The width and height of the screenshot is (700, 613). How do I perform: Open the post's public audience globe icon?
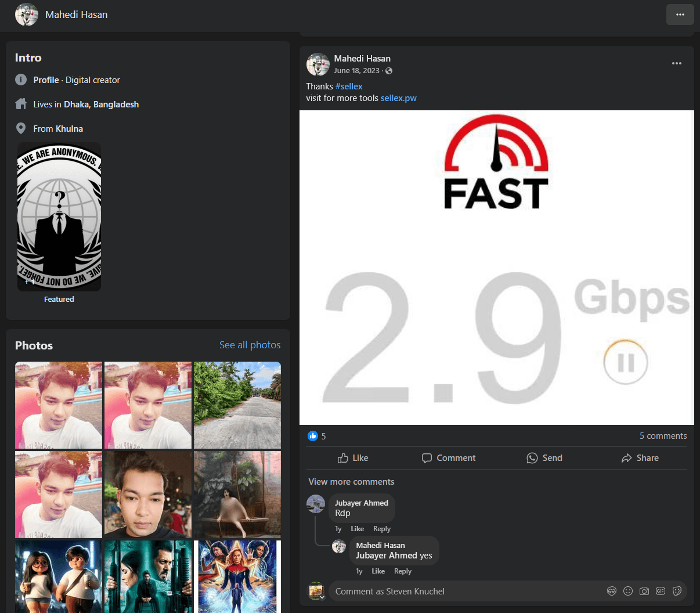(389, 71)
